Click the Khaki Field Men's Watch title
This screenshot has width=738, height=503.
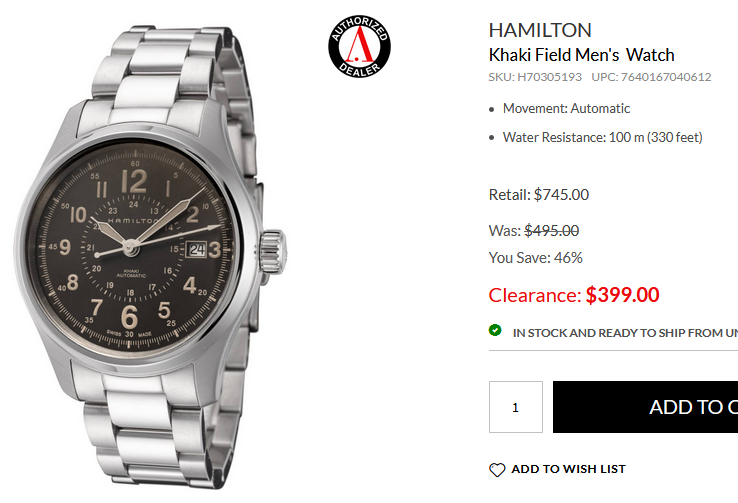click(582, 55)
